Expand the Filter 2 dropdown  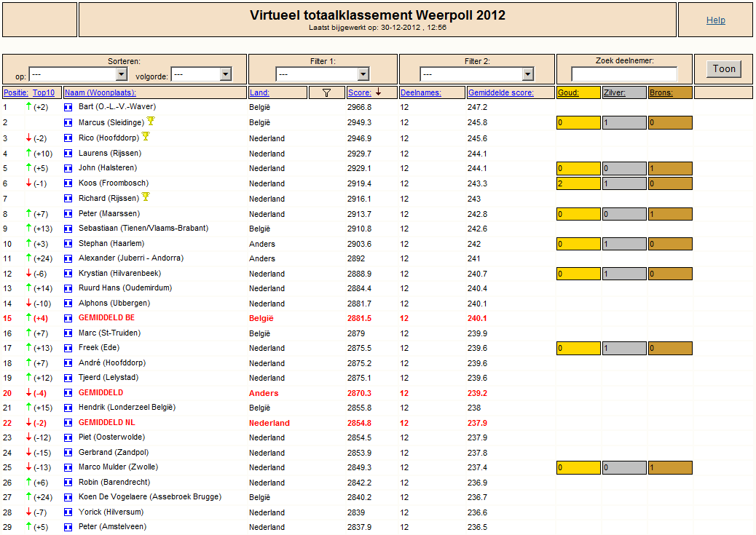477,74
